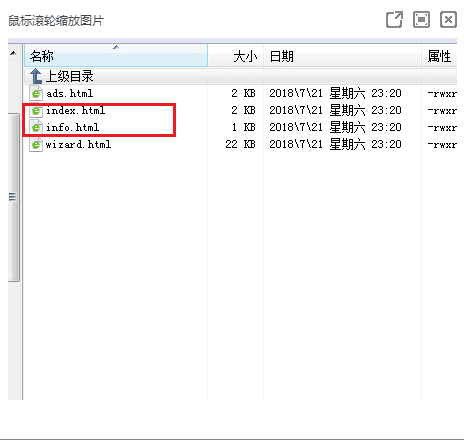Go to 上级目录 parent folder
464x440 pixels.
[x=69, y=76]
